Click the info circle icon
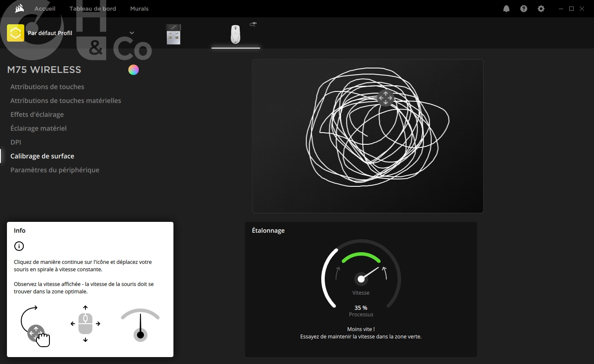594x364 pixels. click(19, 246)
